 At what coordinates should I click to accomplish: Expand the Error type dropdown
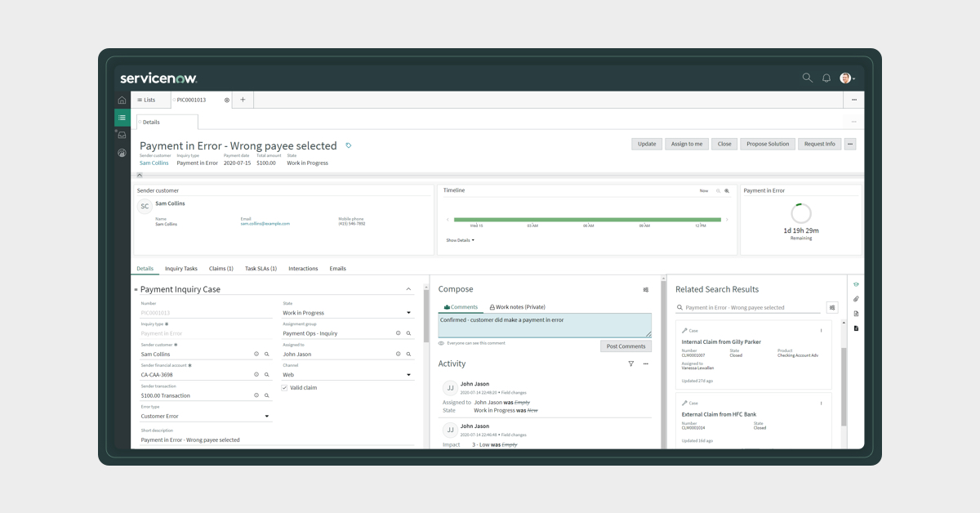pyautogui.click(x=205, y=416)
